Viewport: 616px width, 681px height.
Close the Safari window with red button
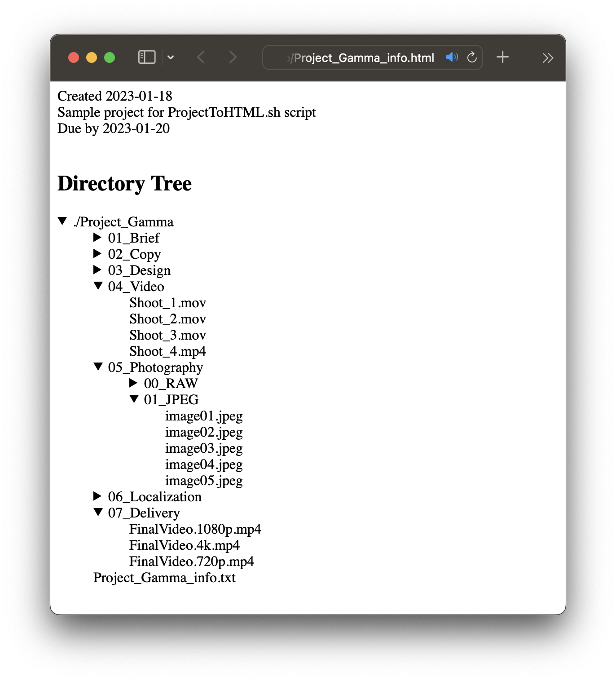74,57
